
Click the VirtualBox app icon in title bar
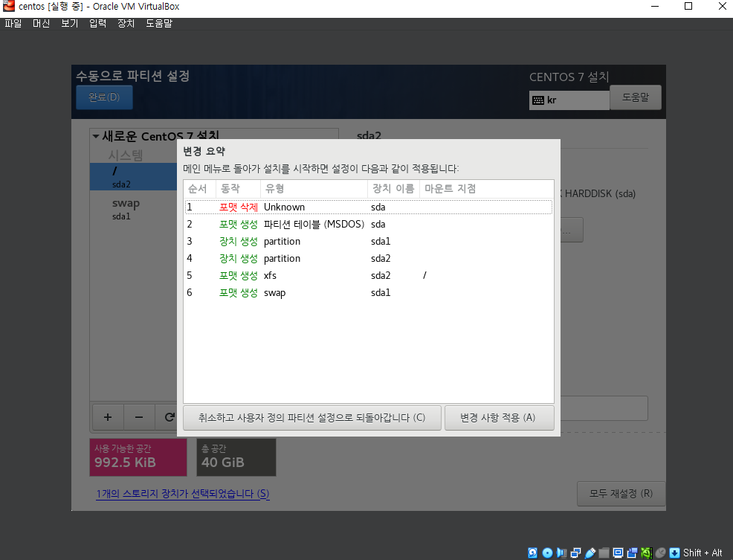click(x=8, y=6)
